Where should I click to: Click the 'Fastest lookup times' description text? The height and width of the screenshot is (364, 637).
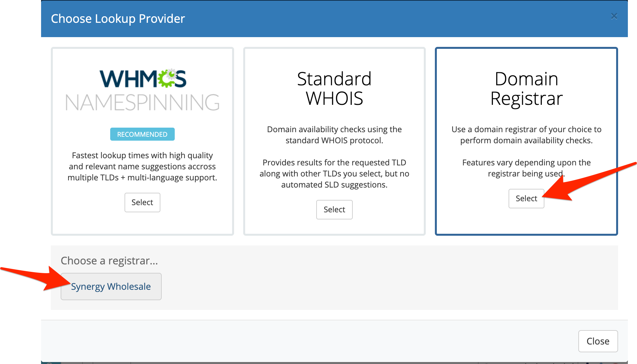click(x=142, y=166)
